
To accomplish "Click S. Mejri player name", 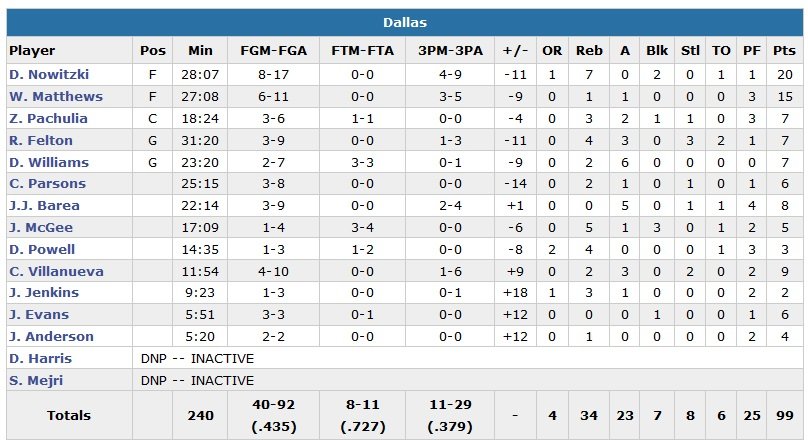I will (39, 381).
